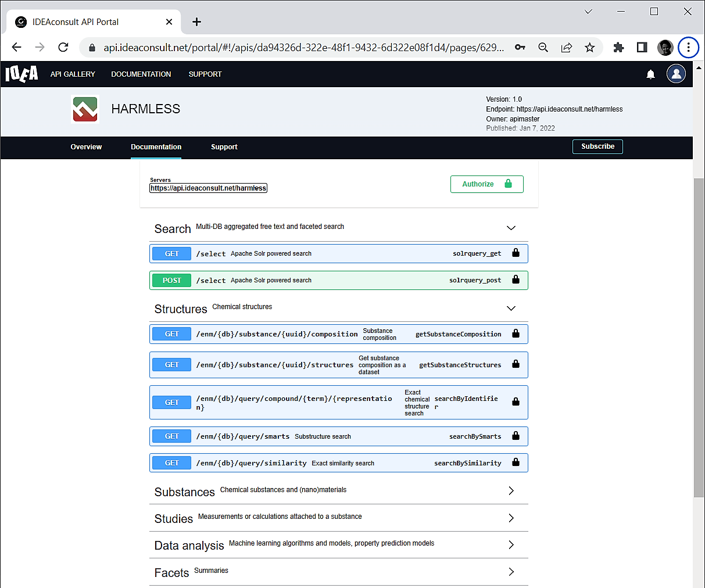The image size is (705, 588).
Task: Click the HARMLESS API logo image
Action: pyautogui.click(x=85, y=109)
